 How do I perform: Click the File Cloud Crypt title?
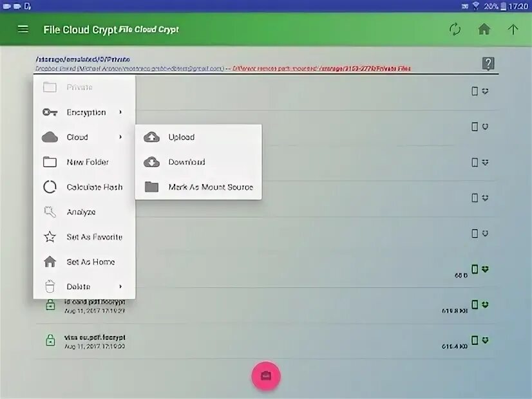tap(80, 30)
